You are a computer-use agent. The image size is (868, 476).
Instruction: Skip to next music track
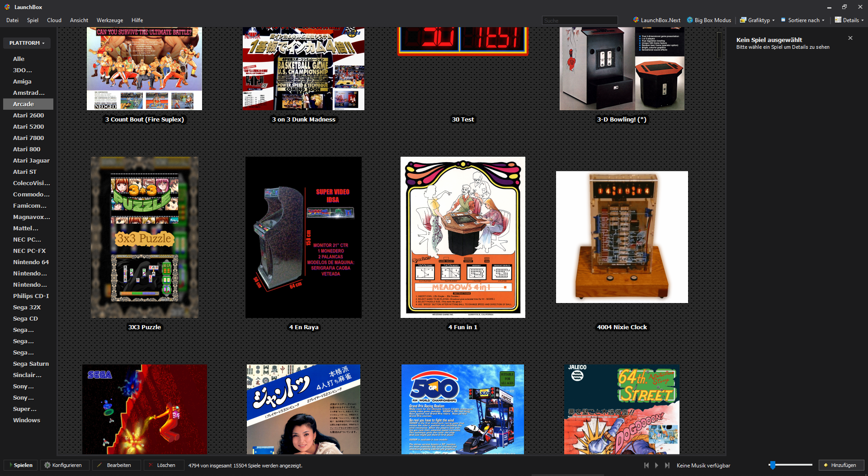pyautogui.click(x=667, y=465)
